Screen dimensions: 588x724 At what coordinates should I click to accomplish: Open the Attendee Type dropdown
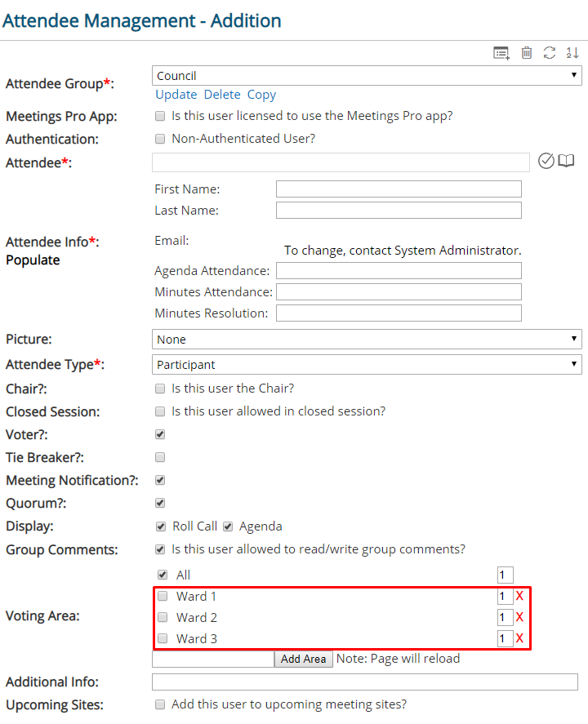coord(367,365)
